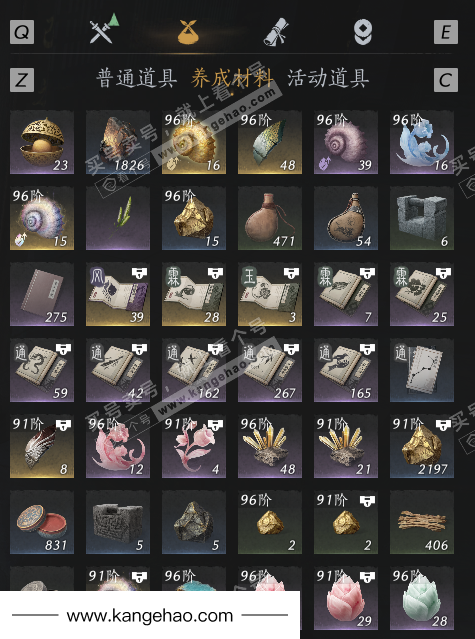
Task: Click the E key next category button
Action: click(446, 31)
